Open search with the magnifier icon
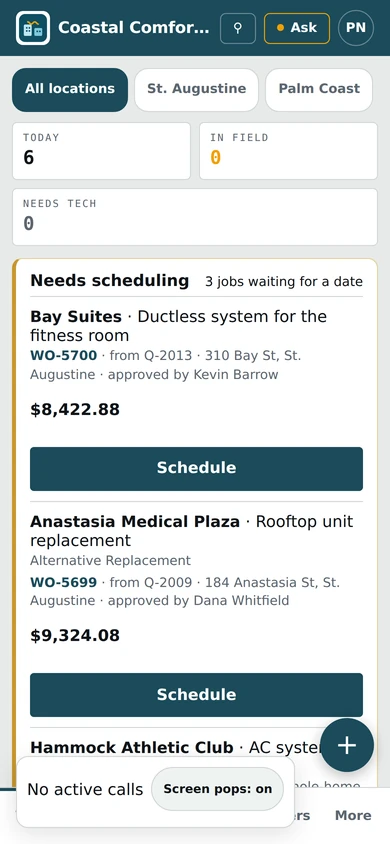The width and height of the screenshot is (390, 844). pyautogui.click(x=238, y=28)
